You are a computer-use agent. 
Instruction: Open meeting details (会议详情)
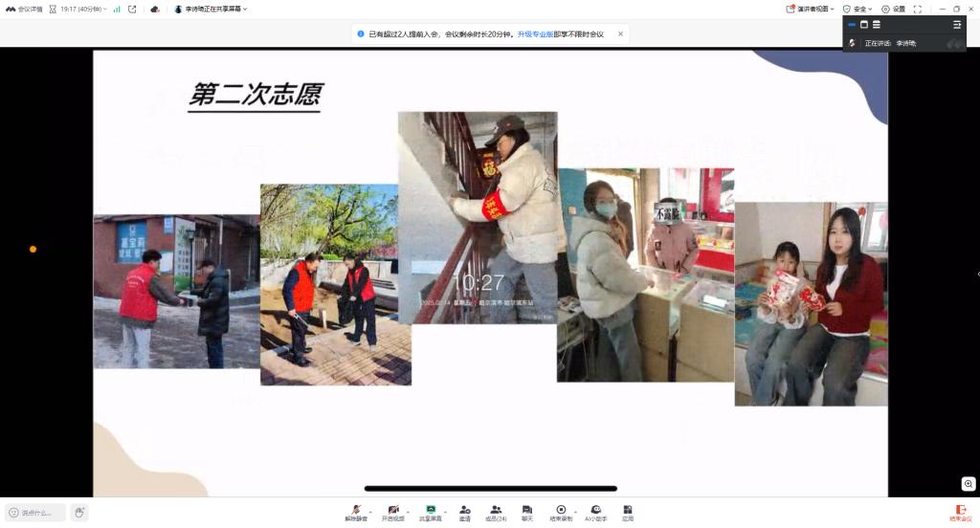coord(25,9)
